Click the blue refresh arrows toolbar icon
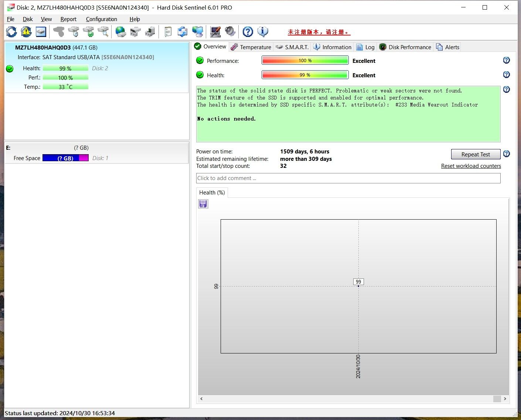 [x=11, y=32]
